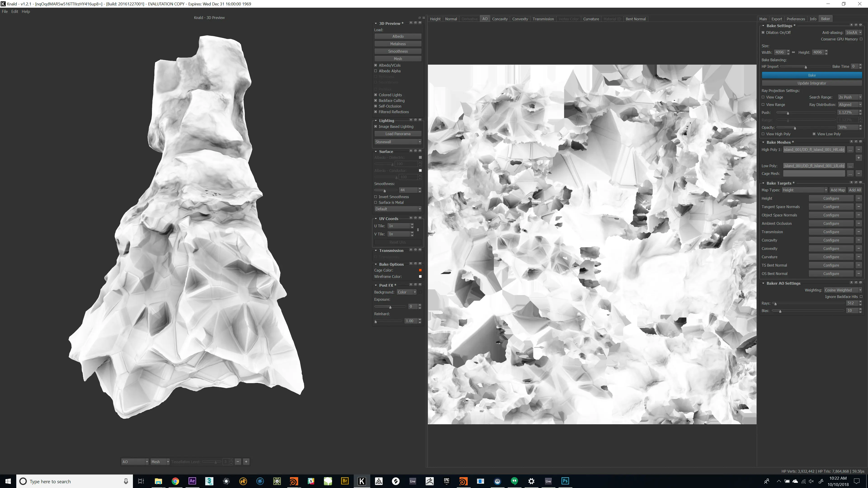Screen dimensions: 868x488
Task: Toggle Backface Culling checkbox
Action: [x=376, y=100]
